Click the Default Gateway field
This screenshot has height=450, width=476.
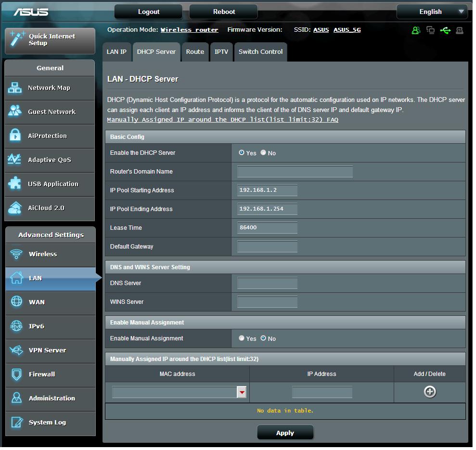pyautogui.click(x=269, y=248)
